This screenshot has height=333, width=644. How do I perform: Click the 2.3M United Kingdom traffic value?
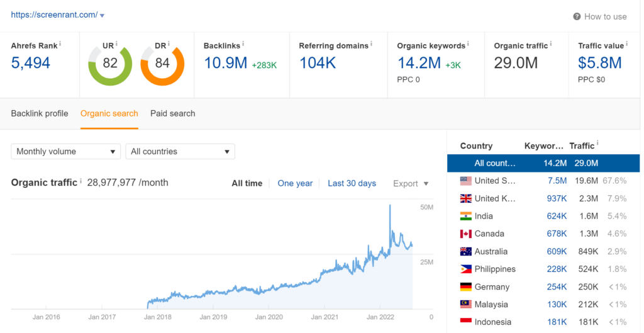pyautogui.click(x=589, y=198)
